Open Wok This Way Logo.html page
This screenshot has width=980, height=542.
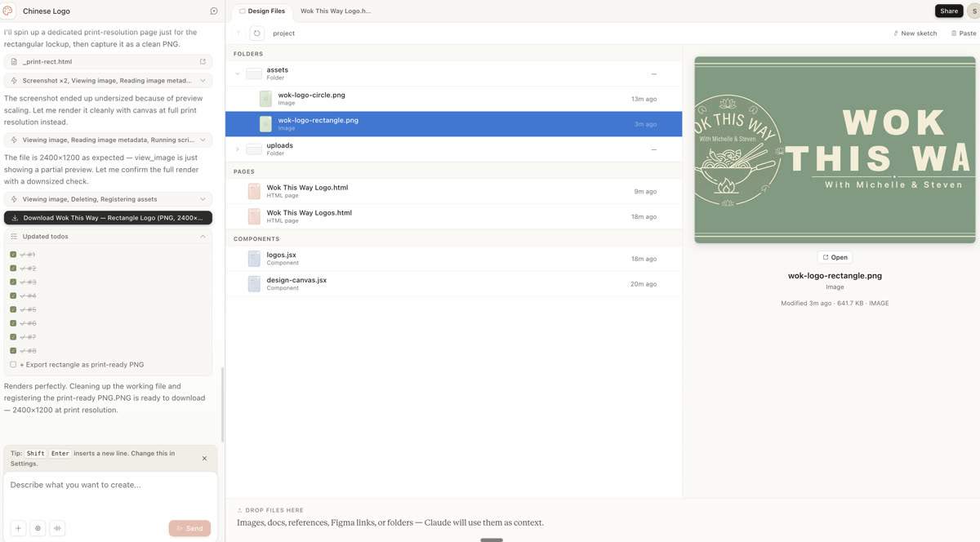453,191
